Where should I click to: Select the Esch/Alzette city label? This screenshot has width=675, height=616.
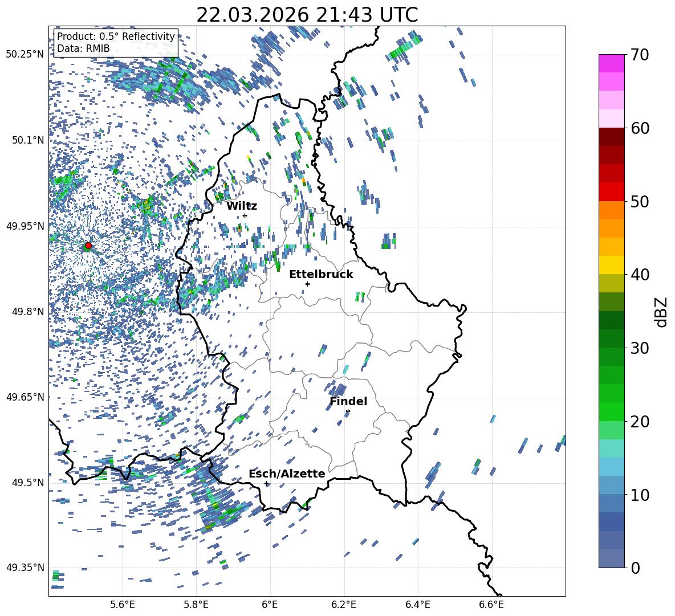click(287, 474)
